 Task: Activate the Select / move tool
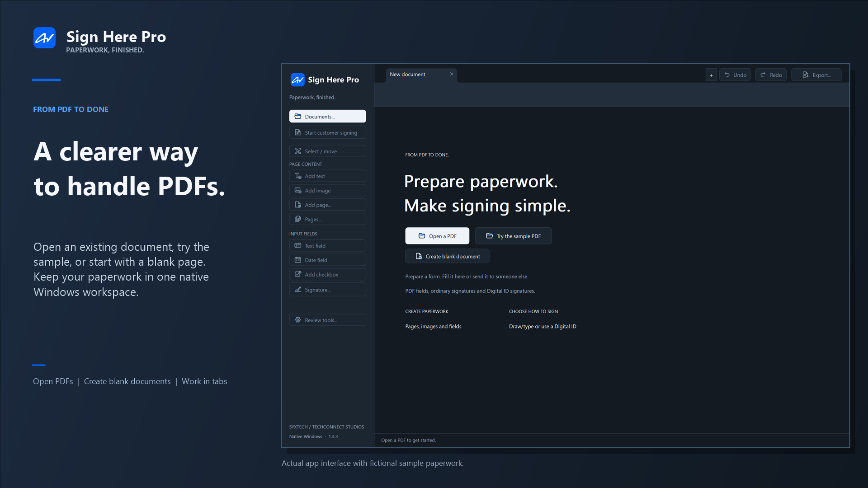click(327, 151)
